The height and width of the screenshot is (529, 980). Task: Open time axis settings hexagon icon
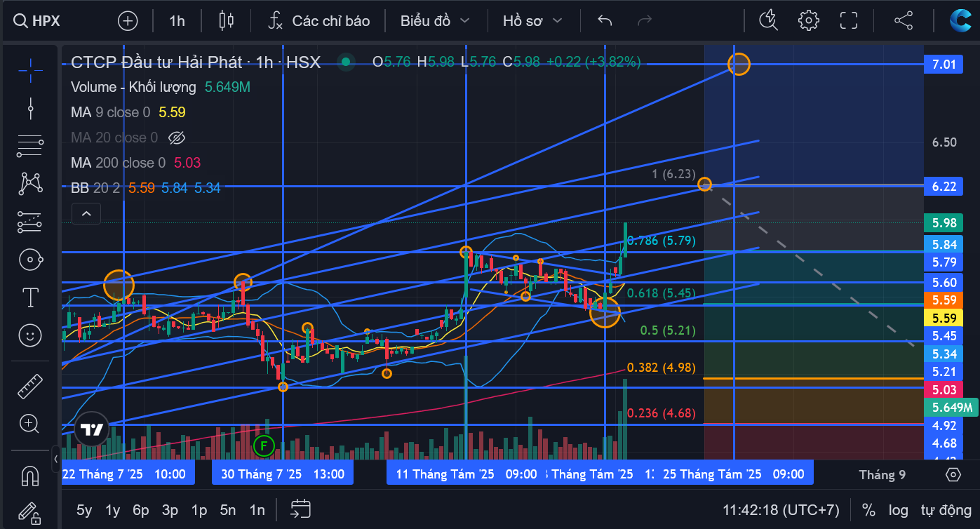click(x=953, y=475)
